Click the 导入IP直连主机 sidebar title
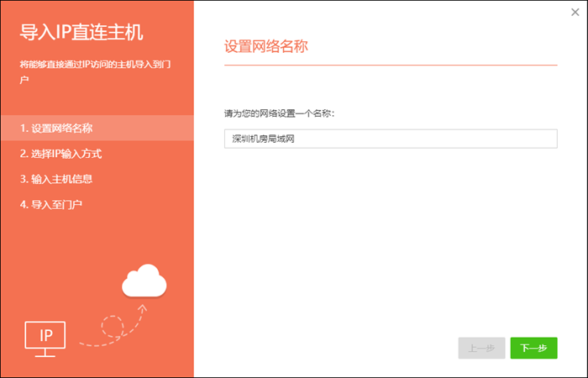 [81, 33]
